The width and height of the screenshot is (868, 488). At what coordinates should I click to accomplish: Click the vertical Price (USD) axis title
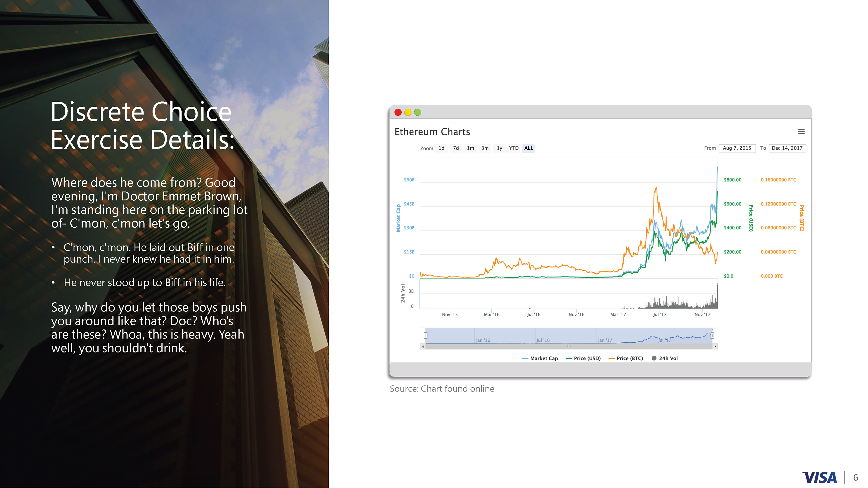(751, 218)
